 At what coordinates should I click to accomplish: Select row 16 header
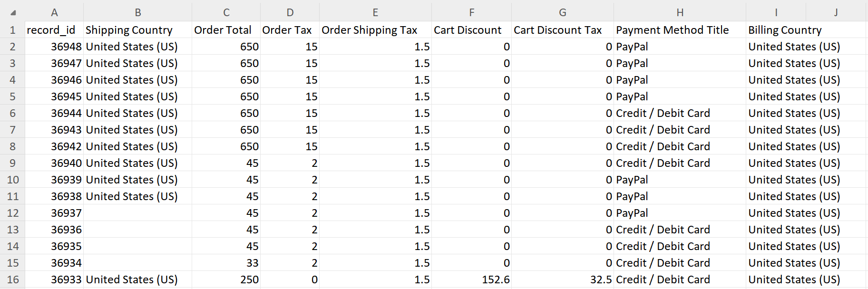[13, 279]
